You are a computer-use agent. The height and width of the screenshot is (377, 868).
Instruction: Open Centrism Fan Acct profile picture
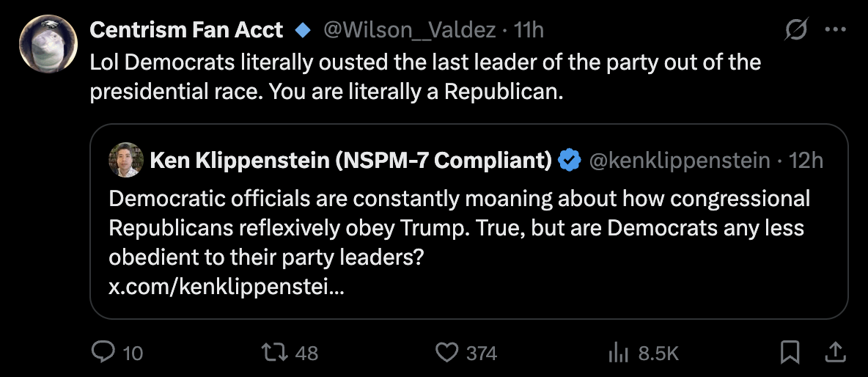coord(48,43)
